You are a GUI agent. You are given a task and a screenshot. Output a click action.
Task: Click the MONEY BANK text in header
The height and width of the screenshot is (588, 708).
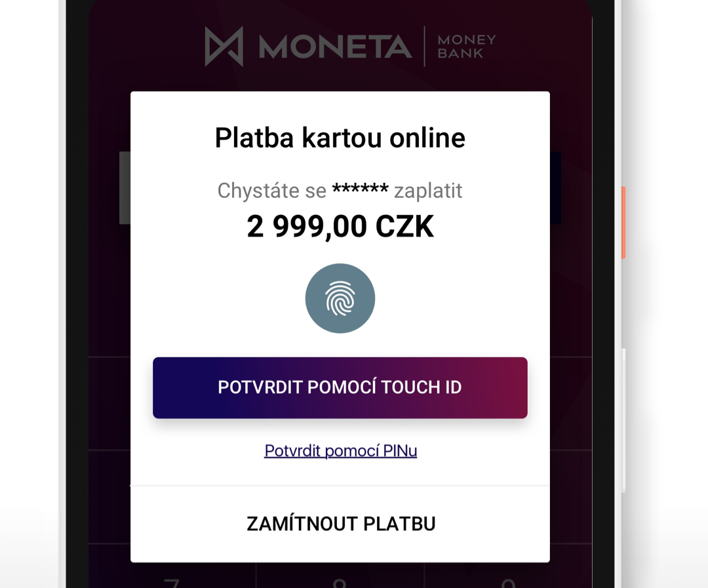tap(467, 47)
